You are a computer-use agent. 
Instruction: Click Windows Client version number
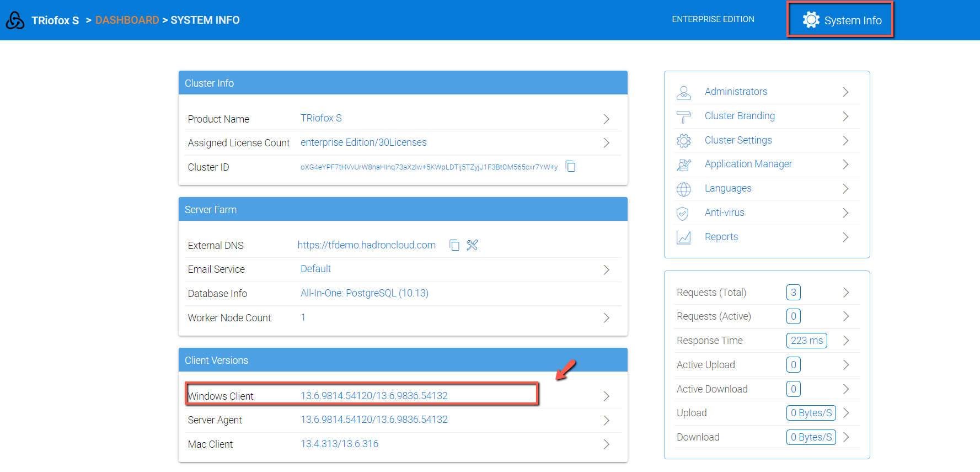(374, 396)
